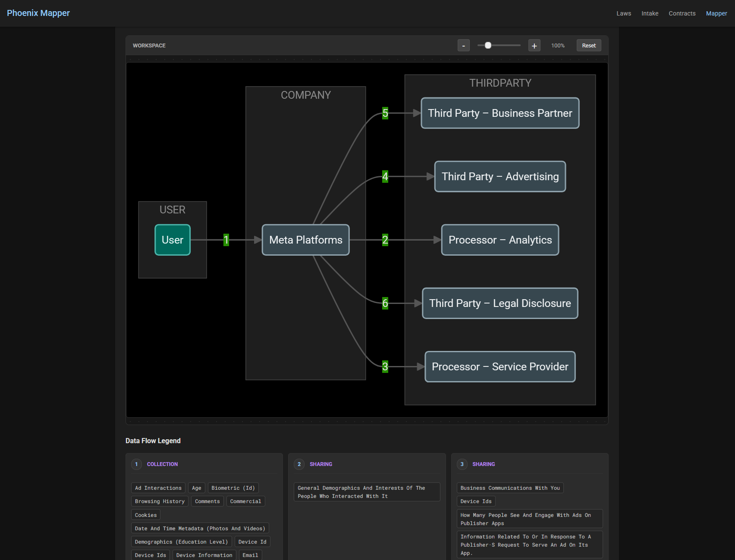Open the Laws navigation item
This screenshot has height=560, width=735.
[x=623, y=13]
